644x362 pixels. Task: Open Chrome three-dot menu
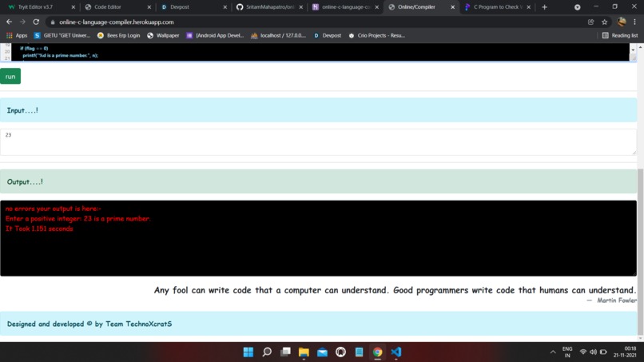635,22
